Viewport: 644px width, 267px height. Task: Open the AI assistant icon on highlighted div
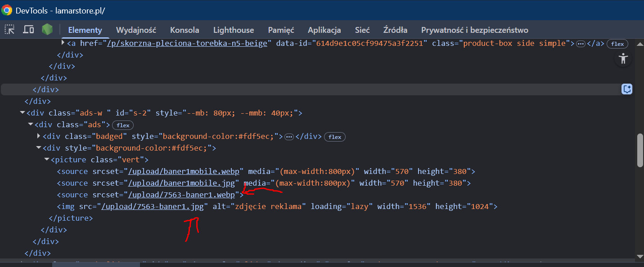click(627, 89)
